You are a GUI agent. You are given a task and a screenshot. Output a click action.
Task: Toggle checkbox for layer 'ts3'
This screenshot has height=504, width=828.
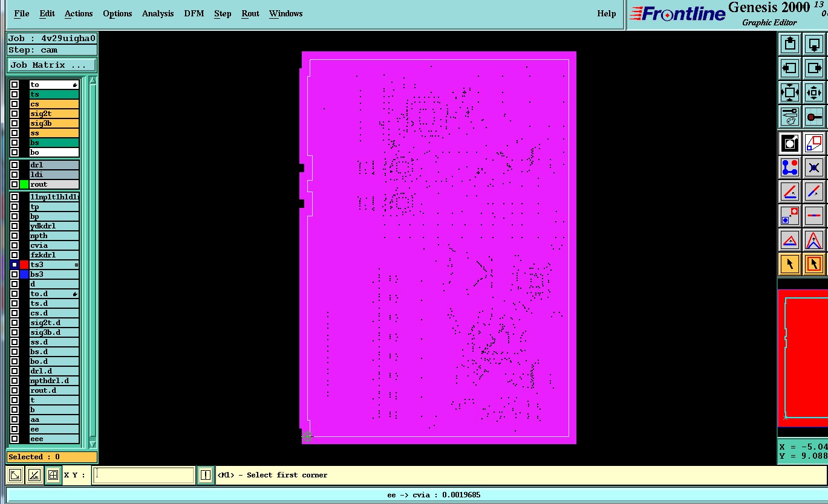[15, 265]
